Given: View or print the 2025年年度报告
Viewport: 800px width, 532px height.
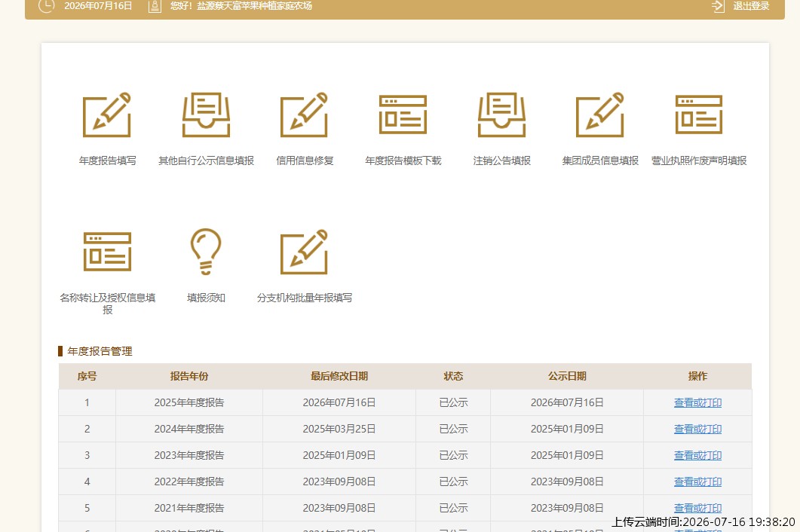Looking at the screenshot, I should (697, 402).
